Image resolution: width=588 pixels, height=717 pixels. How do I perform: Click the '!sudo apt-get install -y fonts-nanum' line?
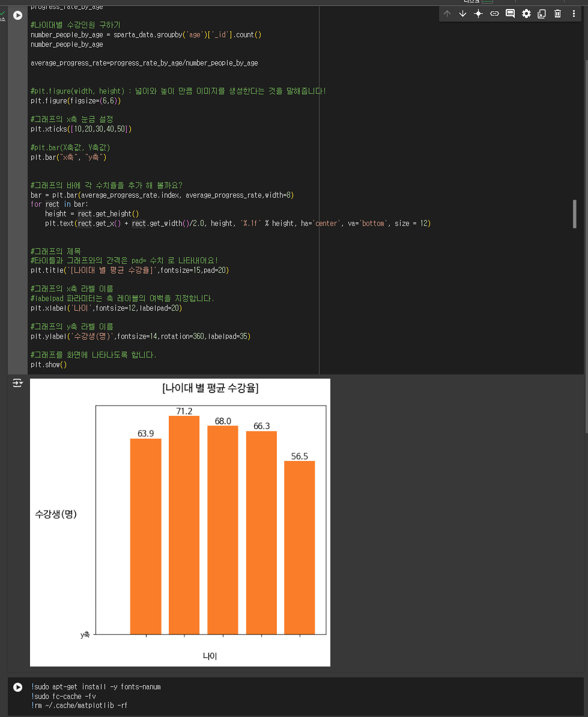(x=96, y=687)
